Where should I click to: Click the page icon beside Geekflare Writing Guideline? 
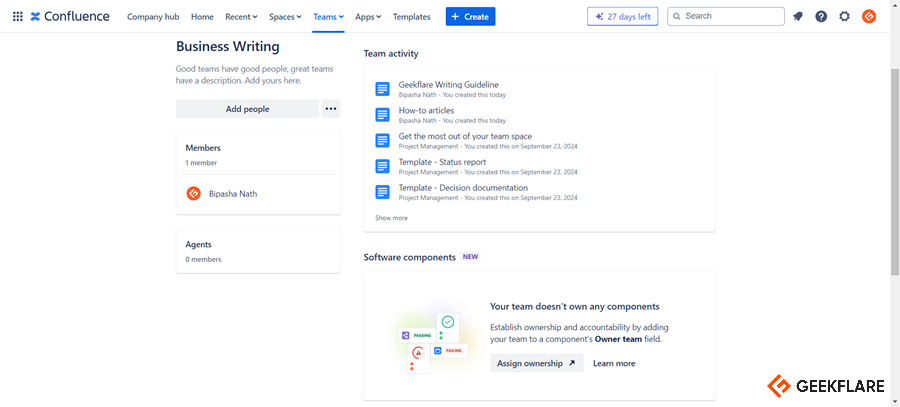(x=382, y=89)
